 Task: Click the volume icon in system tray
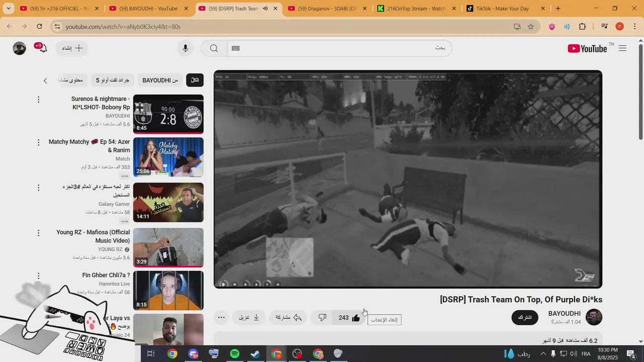click(574, 354)
